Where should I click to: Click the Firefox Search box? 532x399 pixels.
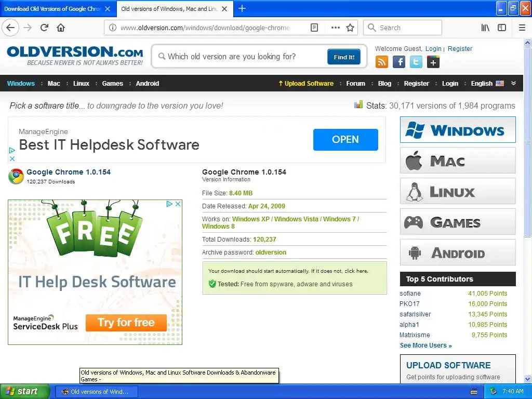click(x=403, y=28)
